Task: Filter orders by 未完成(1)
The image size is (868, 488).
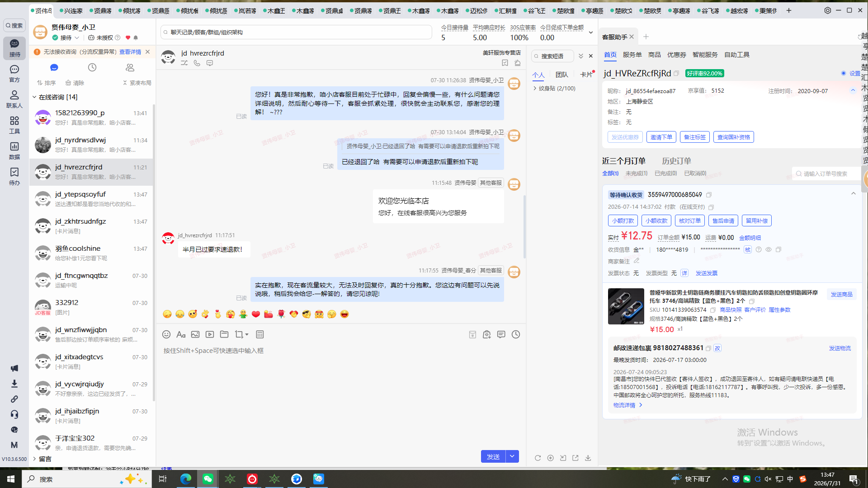Action: [x=636, y=174]
